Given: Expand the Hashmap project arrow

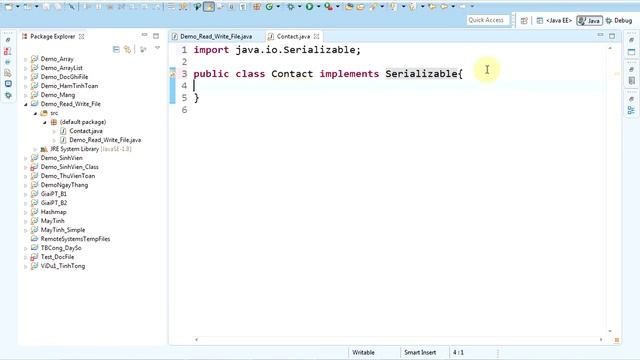Looking at the screenshot, I should tap(26, 212).
